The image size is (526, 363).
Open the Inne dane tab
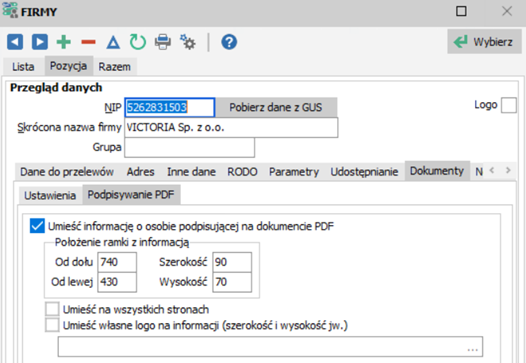tap(192, 172)
